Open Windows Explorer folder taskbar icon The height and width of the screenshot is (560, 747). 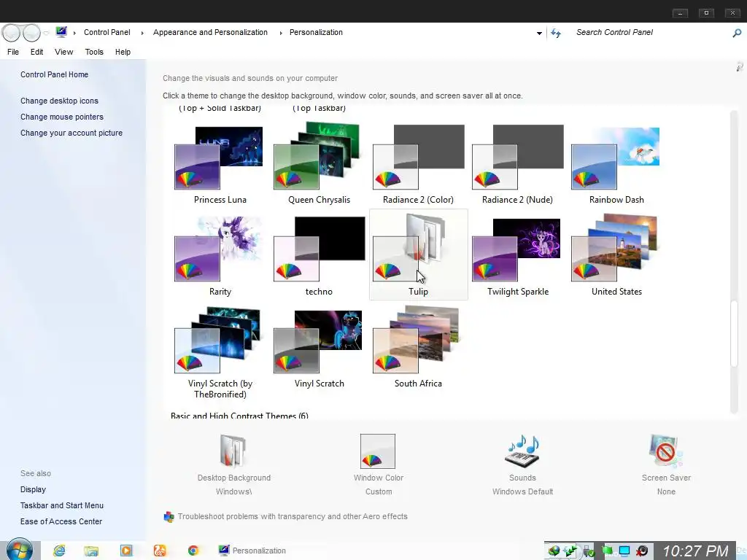(91, 551)
